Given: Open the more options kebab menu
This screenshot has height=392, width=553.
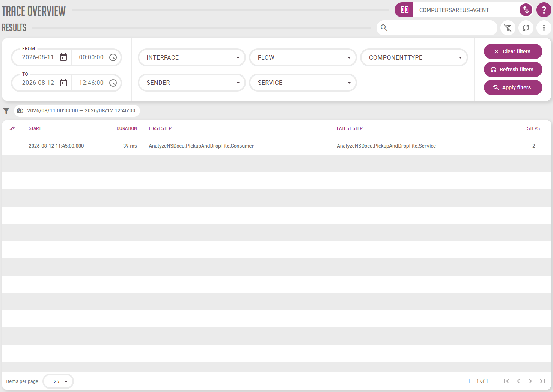Looking at the screenshot, I should tap(544, 28).
